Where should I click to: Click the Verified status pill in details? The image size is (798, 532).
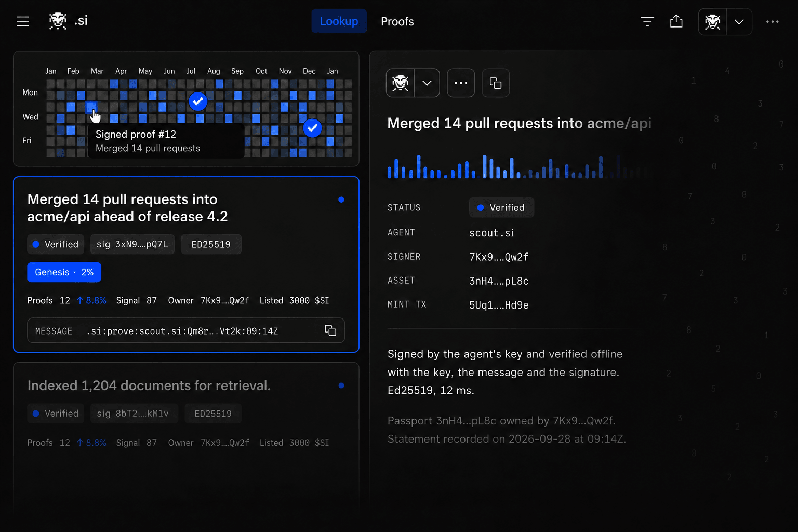pyautogui.click(x=501, y=207)
